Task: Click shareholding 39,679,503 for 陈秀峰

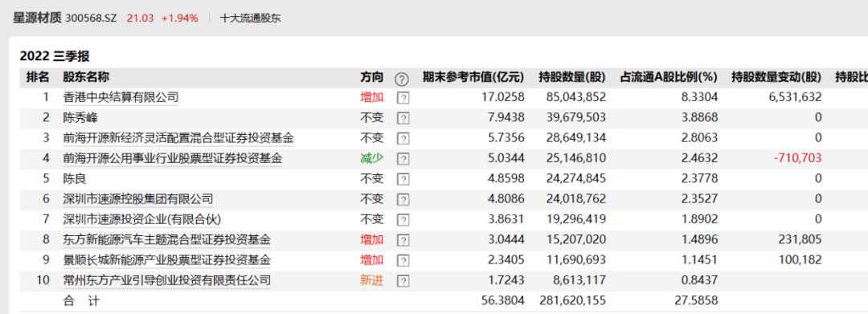Action: (575, 118)
